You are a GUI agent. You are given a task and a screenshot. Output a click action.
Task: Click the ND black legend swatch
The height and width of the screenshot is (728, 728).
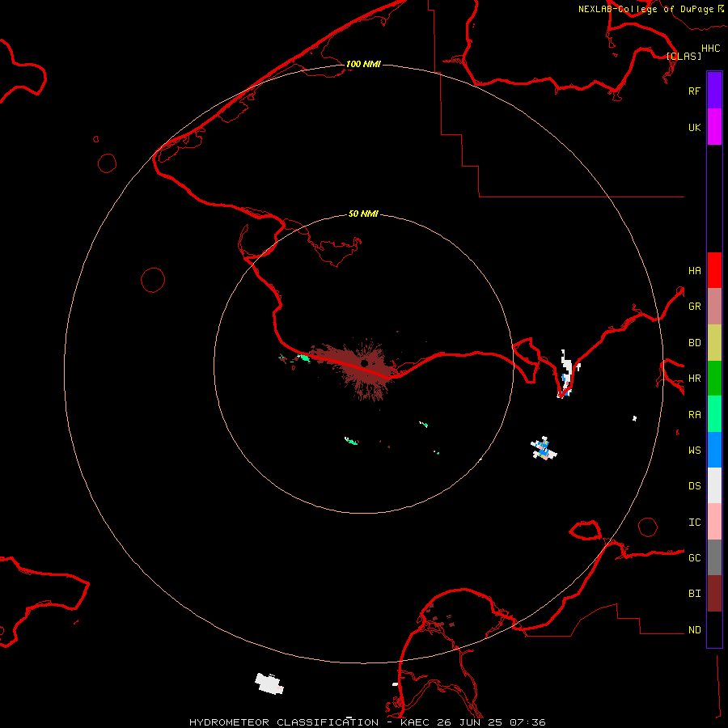coord(714,629)
